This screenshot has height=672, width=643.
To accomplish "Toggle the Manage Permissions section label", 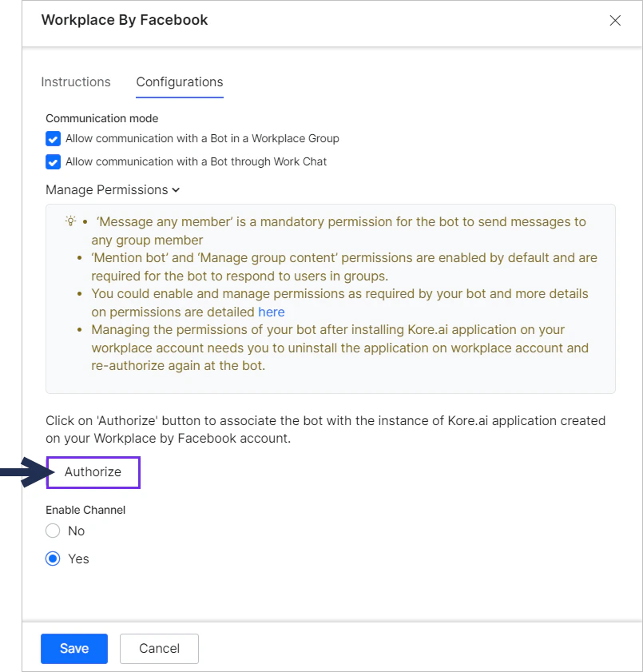I will pos(107,190).
